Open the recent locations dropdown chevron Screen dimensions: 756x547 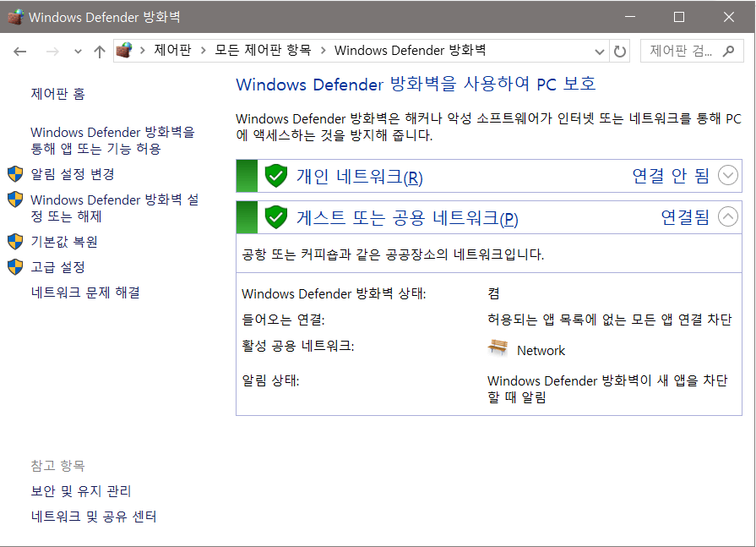78,51
